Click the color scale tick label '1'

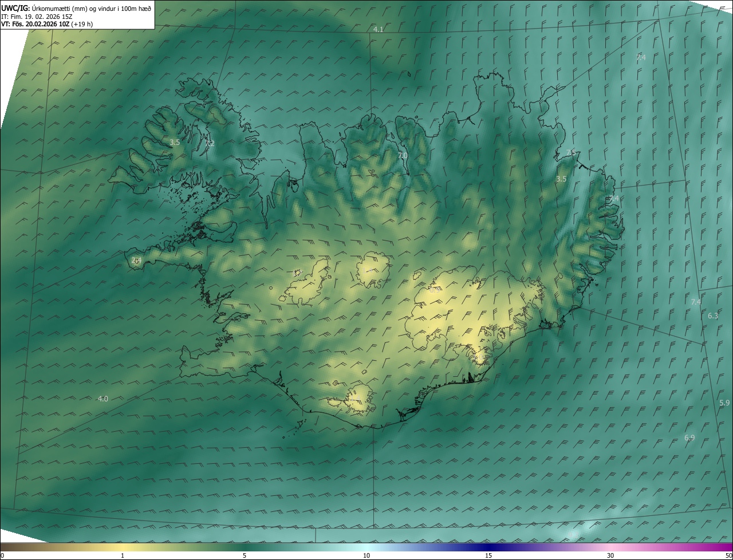pos(123,555)
